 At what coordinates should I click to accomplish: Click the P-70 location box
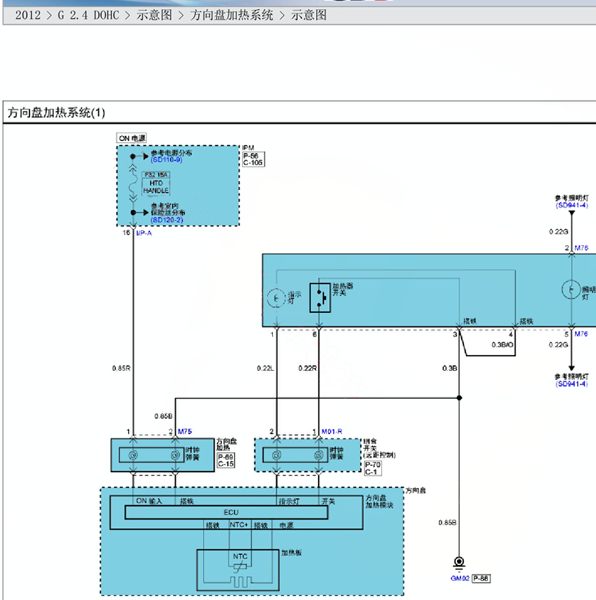tap(373, 465)
